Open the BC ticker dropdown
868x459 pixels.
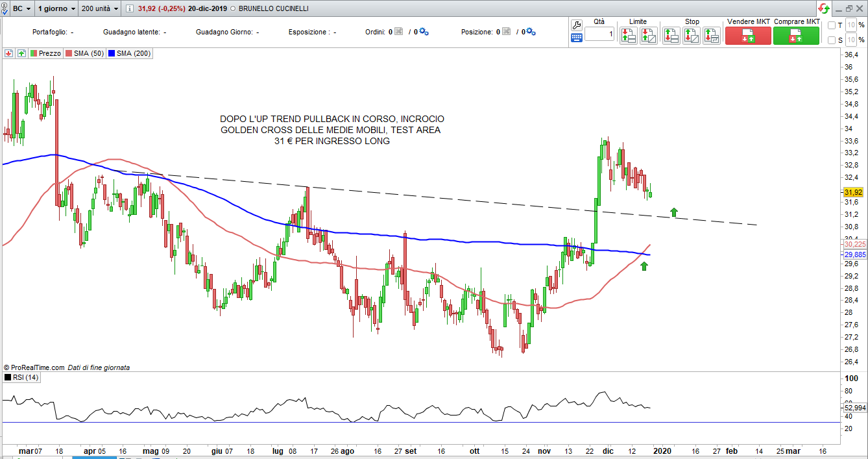(22, 8)
